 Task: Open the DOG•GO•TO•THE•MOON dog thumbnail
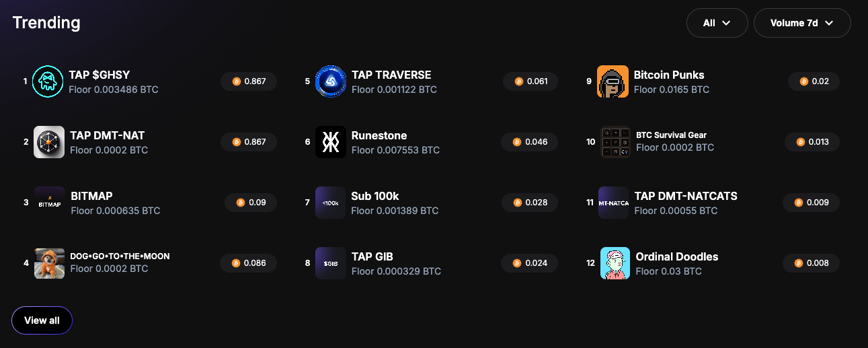pos(50,263)
